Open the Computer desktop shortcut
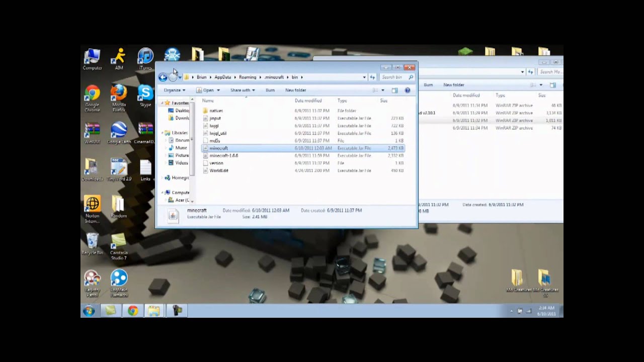This screenshot has height=362, width=644. 92,59
